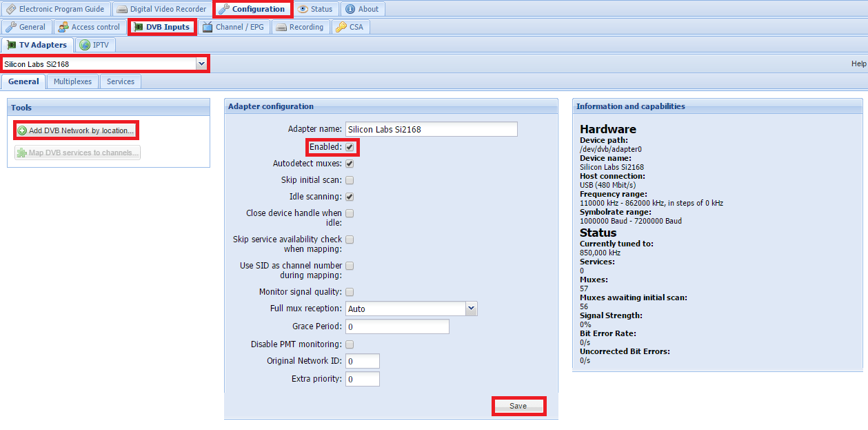Click the Grace Period input field

(397, 326)
